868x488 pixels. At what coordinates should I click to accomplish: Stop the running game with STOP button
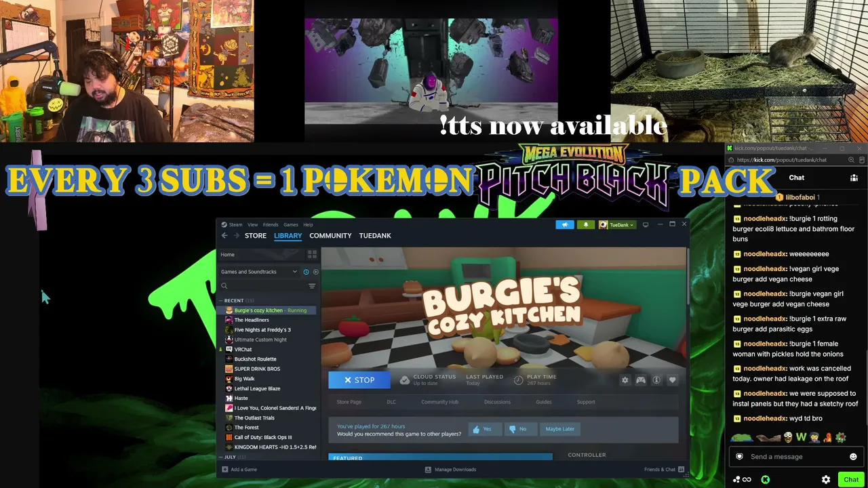(359, 380)
